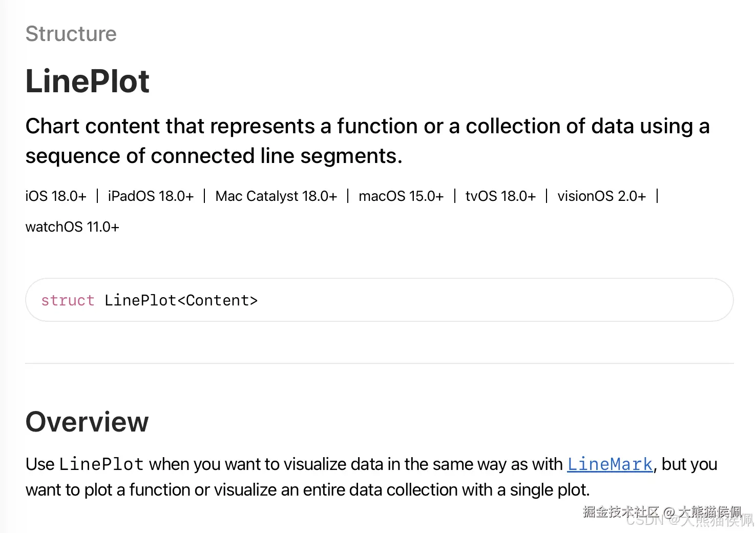
Task: Select the iPadOS 18.0+ availability label
Action: (x=151, y=196)
